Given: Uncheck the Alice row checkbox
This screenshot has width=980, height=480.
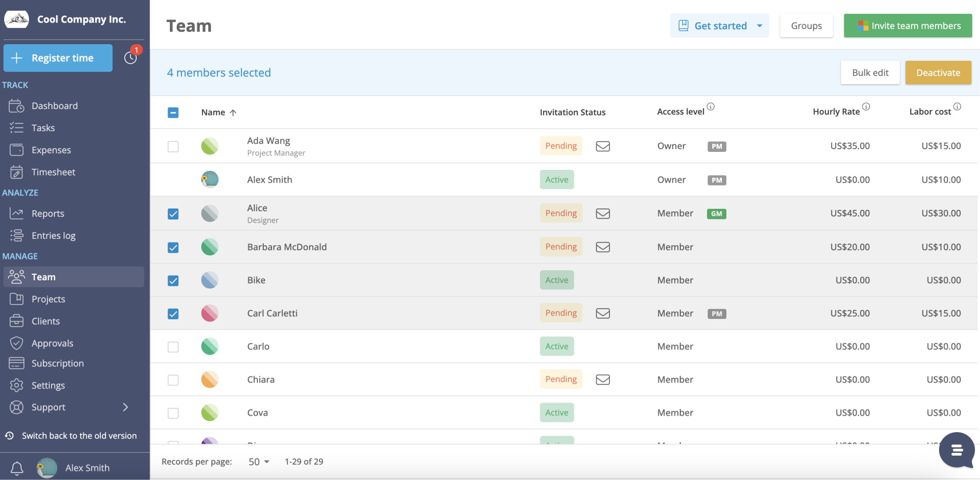Looking at the screenshot, I should (173, 214).
